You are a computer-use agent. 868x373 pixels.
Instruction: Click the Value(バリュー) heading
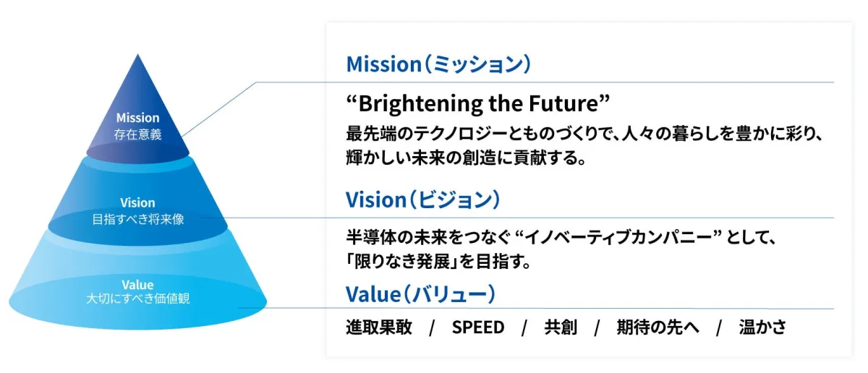[x=420, y=294]
